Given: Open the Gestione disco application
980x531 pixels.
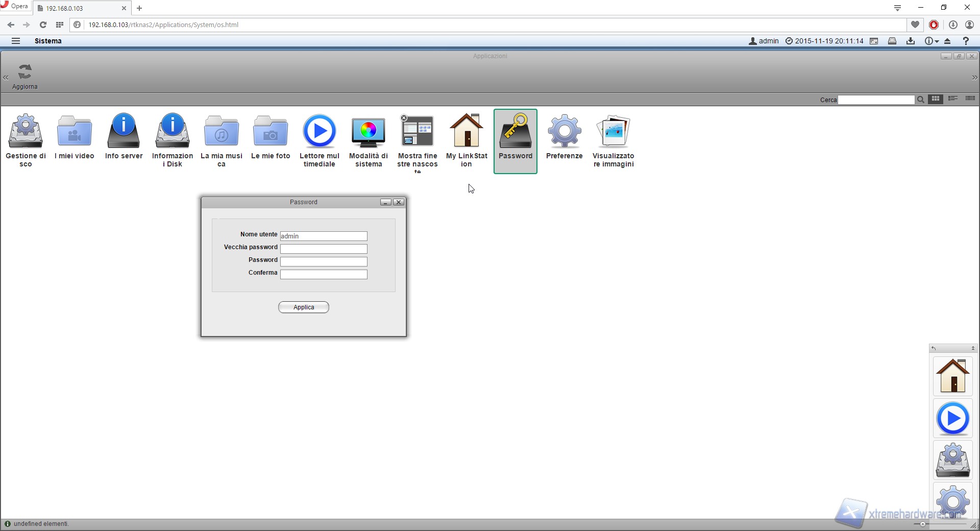Looking at the screenshot, I should point(26,132).
